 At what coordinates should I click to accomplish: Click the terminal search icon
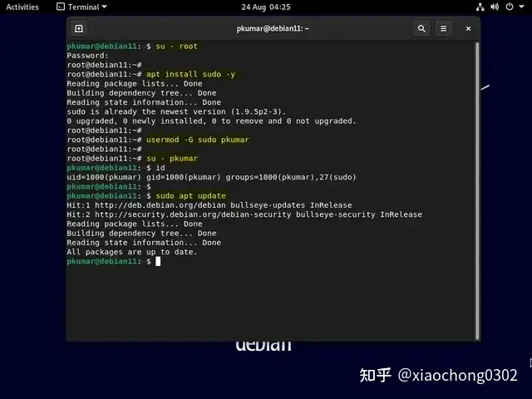pyautogui.click(x=421, y=28)
